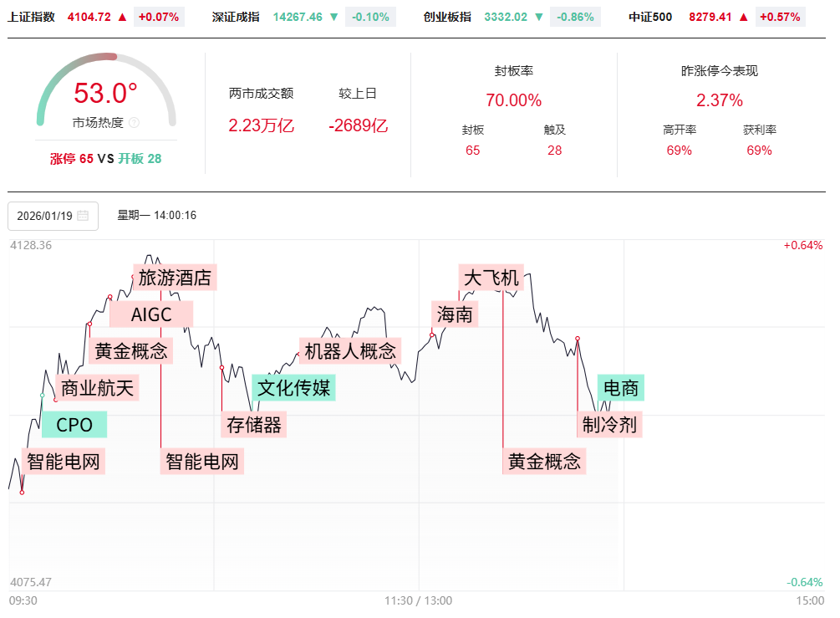
Task: Select the CPO sector tag on chart
Action: click(x=74, y=425)
